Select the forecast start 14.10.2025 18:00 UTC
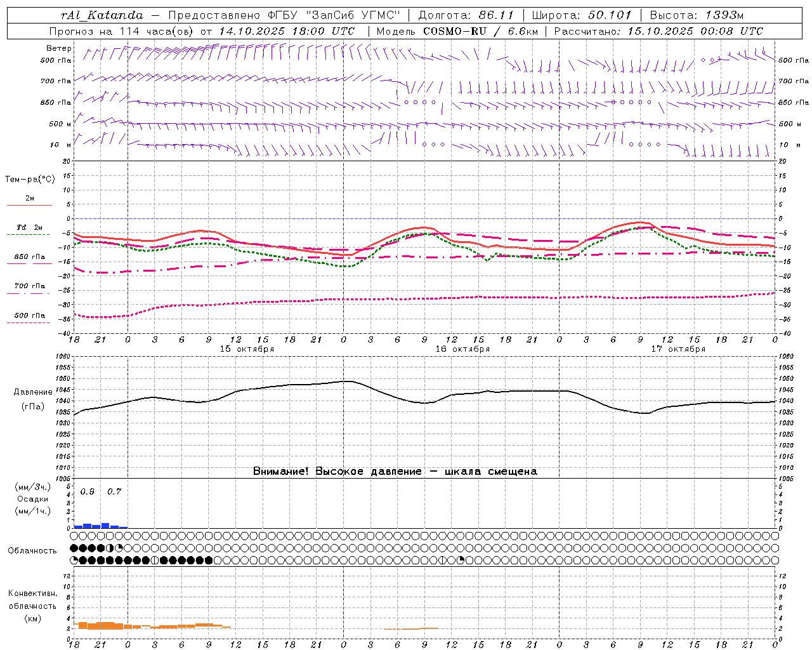Screen dimensions: 812x650 pyautogui.click(x=286, y=31)
